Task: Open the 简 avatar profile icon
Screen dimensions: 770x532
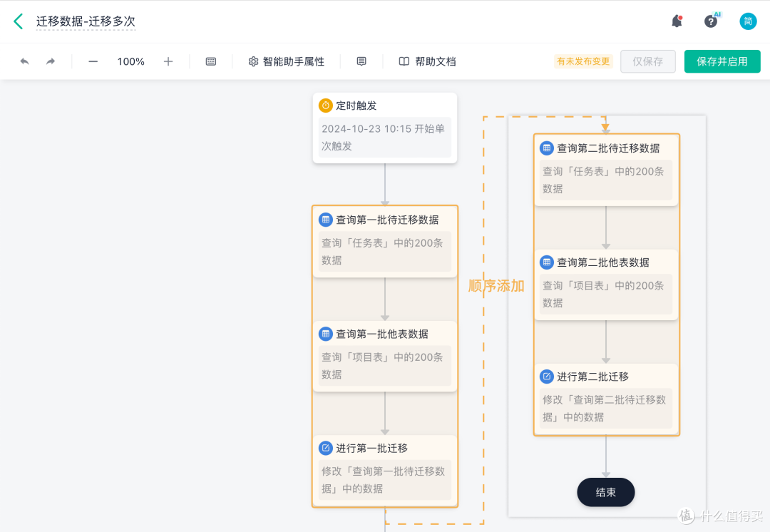Action: pos(748,21)
